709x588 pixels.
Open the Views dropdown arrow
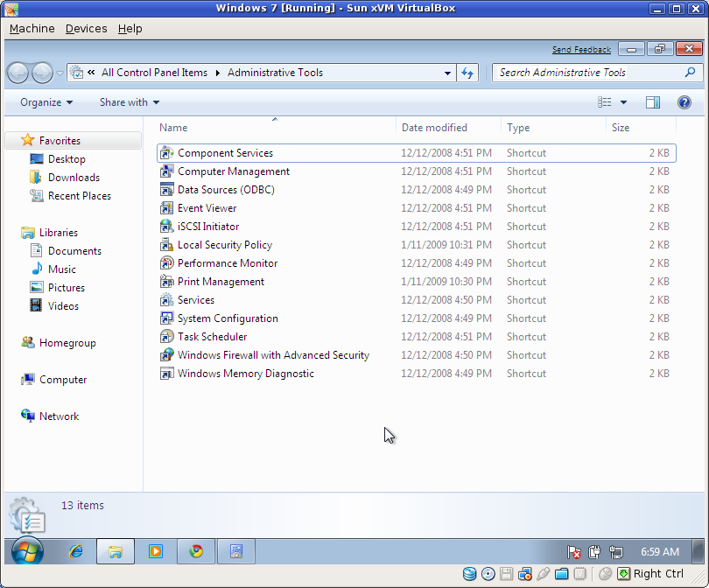[x=623, y=102]
